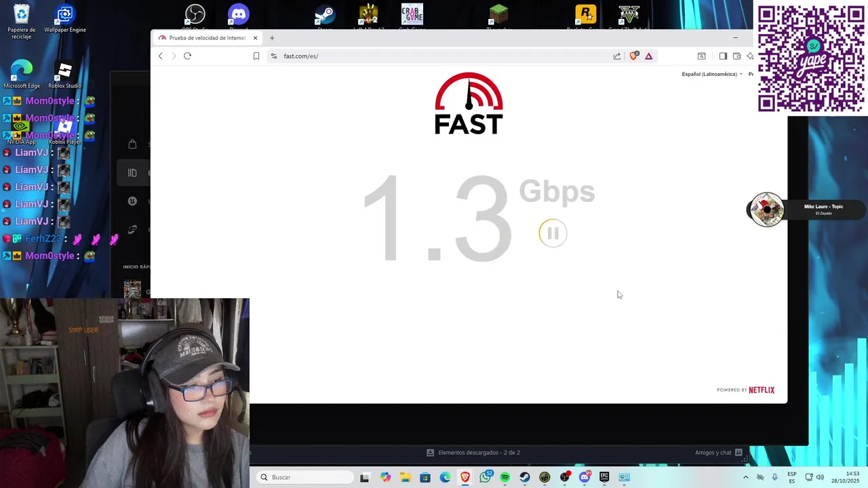This screenshot has width=868, height=488.
Task: Select the Minecraft TLauncher desktop icon
Action: point(498,16)
